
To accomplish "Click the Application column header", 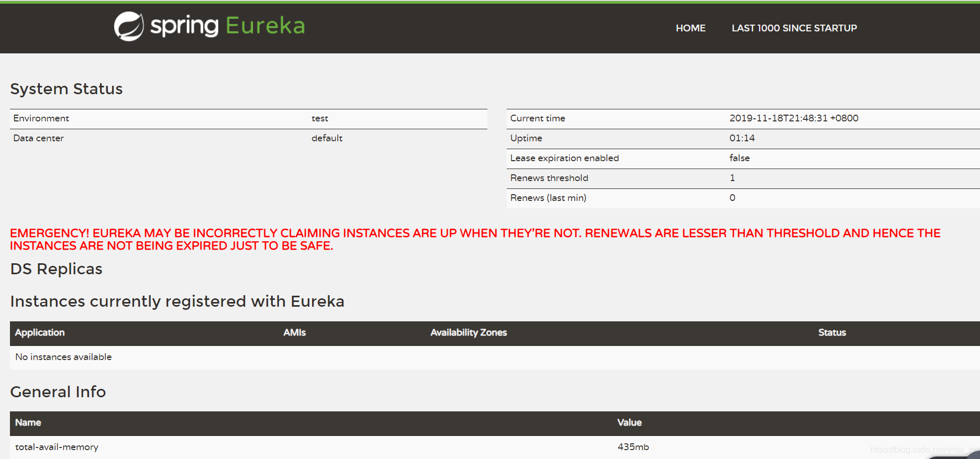I will 40,333.
